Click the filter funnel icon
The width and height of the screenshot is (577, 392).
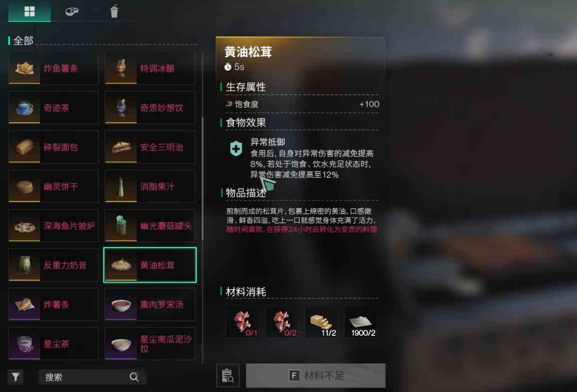click(16, 377)
